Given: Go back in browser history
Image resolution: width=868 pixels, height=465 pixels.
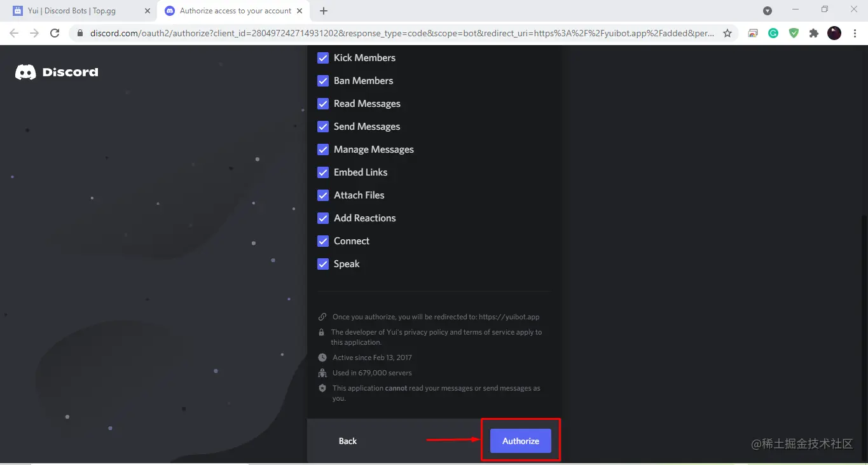Looking at the screenshot, I should tap(14, 33).
